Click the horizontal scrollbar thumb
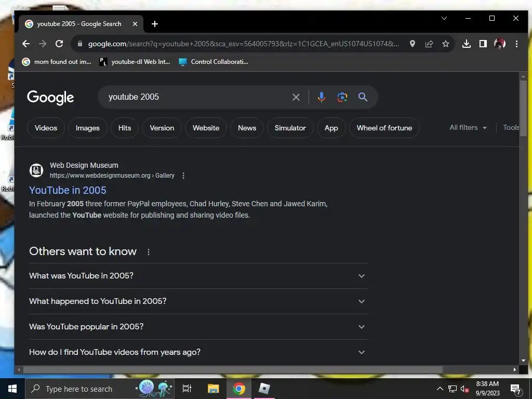 (233, 369)
